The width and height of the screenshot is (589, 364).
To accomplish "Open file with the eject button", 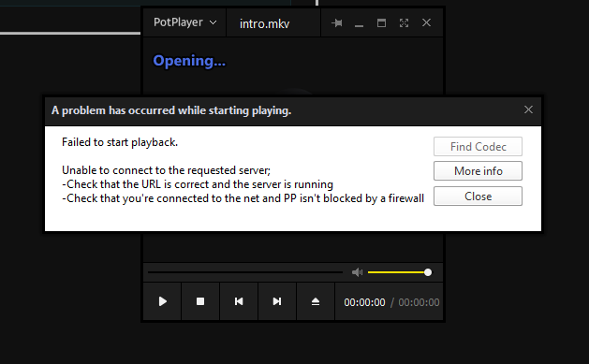I will click(x=316, y=301).
